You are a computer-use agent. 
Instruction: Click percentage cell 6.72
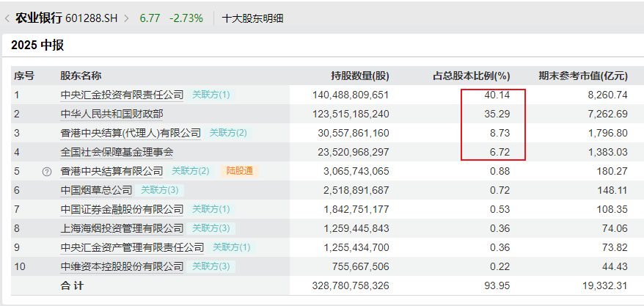pyautogui.click(x=500, y=153)
